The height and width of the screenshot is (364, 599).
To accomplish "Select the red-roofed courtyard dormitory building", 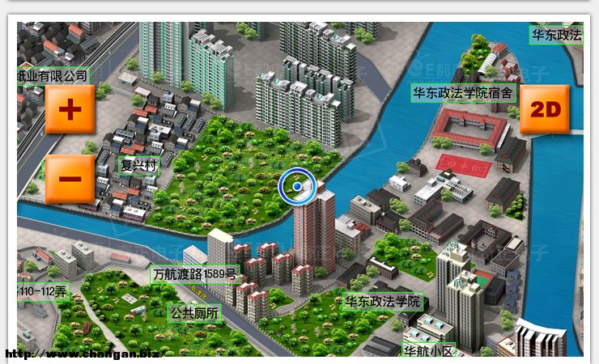I will click(x=468, y=127).
